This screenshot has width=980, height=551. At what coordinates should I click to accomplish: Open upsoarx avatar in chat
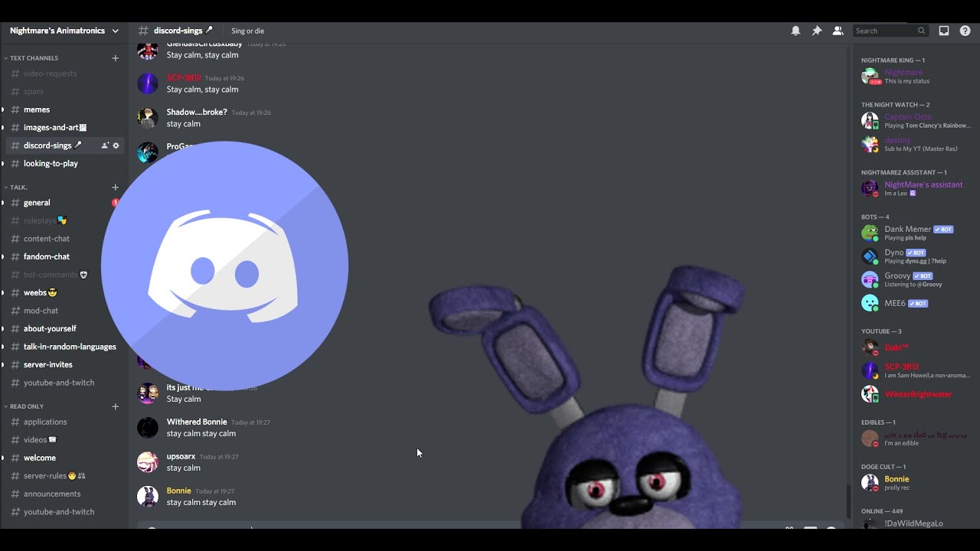[148, 462]
